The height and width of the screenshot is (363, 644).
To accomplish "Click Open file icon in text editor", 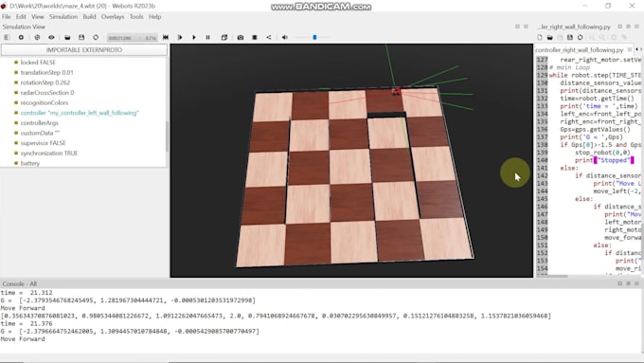I will pyautogui.click(x=549, y=37).
